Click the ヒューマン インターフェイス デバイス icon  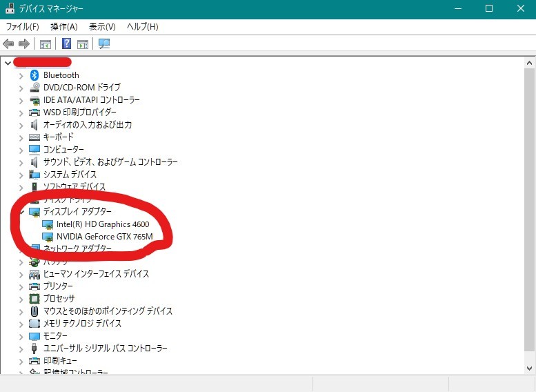(x=34, y=274)
